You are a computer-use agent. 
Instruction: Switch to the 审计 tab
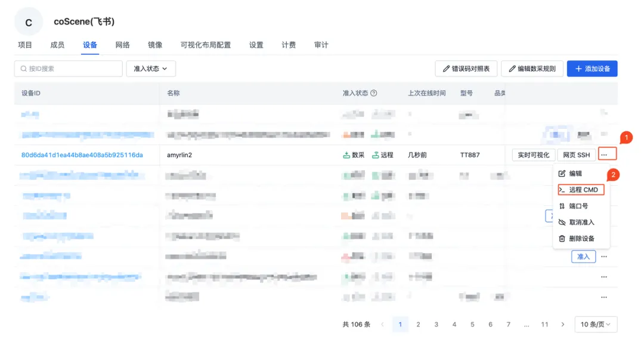321,44
